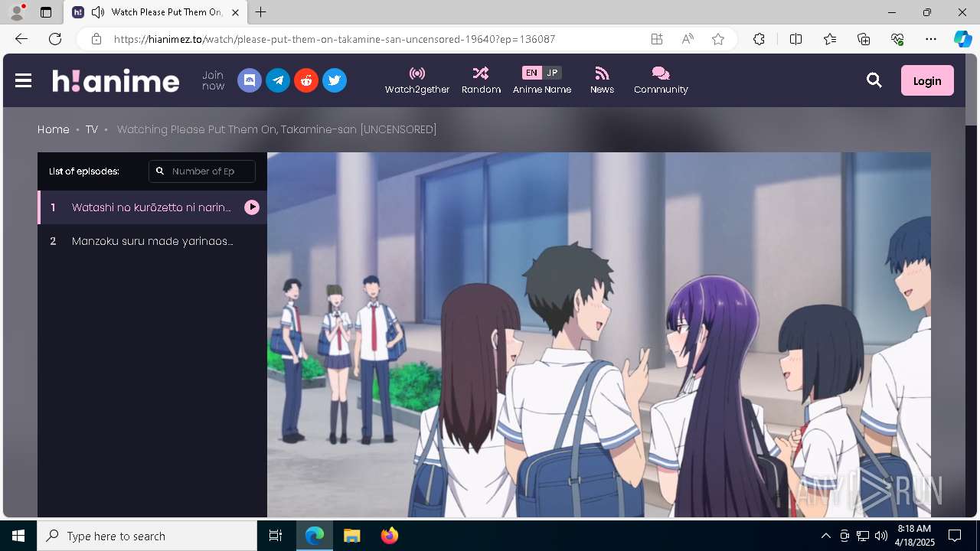Open the browser profile icon

[17, 12]
